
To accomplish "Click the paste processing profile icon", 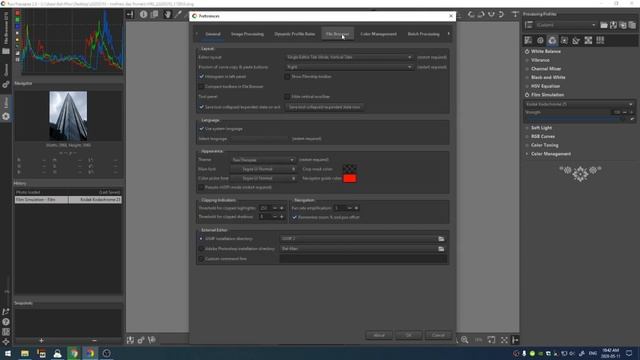I will pos(632,25).
